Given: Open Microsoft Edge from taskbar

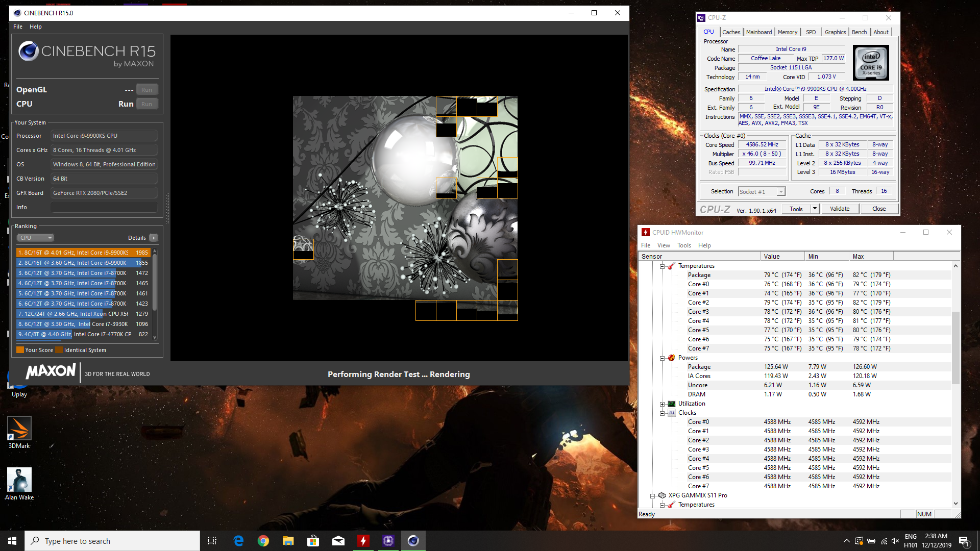Looking at the screenshot, I should point(238,541).
